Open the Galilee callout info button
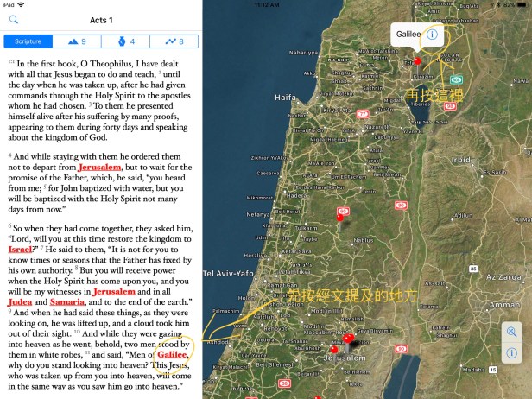 432,35
